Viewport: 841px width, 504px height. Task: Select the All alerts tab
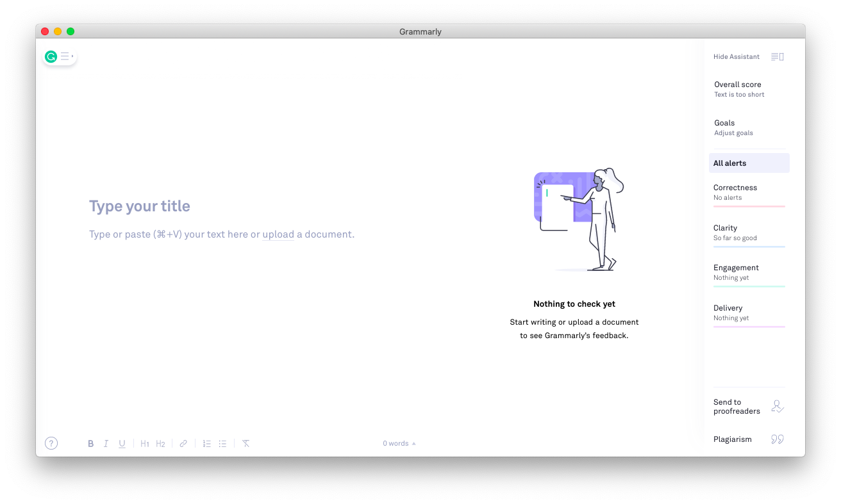pyautogui.click(x=749, y=163)
